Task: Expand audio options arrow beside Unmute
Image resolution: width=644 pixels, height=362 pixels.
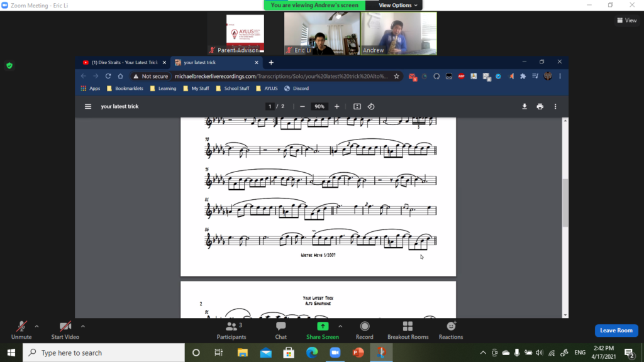Action: tap(36, 327)
